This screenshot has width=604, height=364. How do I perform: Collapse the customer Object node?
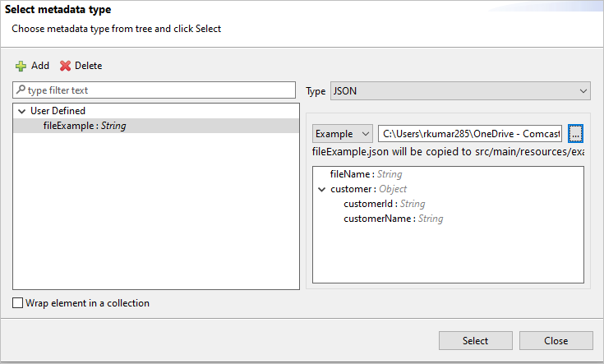click(x=322, y=189)
